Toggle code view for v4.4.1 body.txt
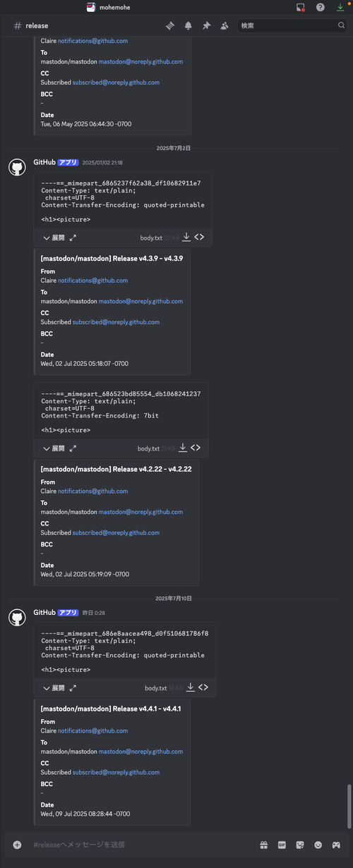This screenshot has width=353, height=868. pos(203,687)
